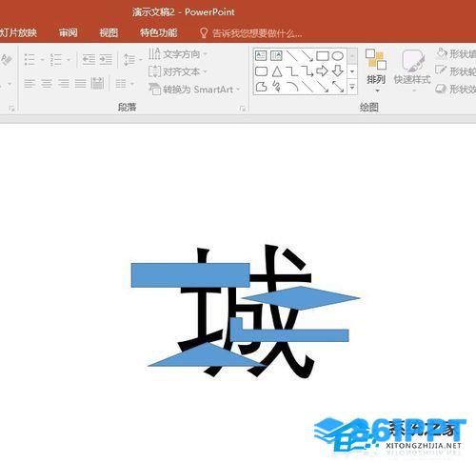Image resolution: width=476 pixels, height=463 pixels.
Task: Switch to the 审阅 tab
Action: click(69, 32)
